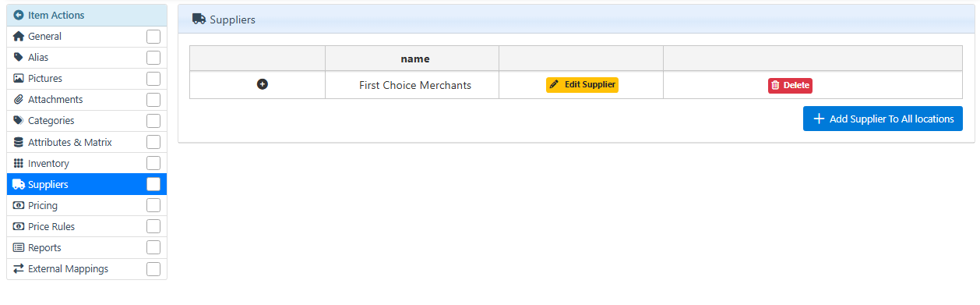The width and height of the screenshot is (980, 305).
Task: Click Add Supplier To All locations
Action: click(x=883, y=119)
